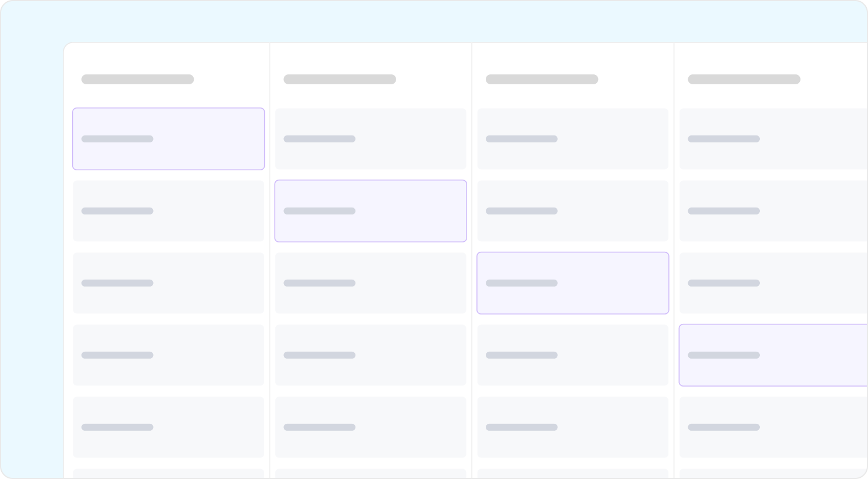Select the highlighted purple card in second column
Screen dimensions: 868x479
click(x=371, y=211)
